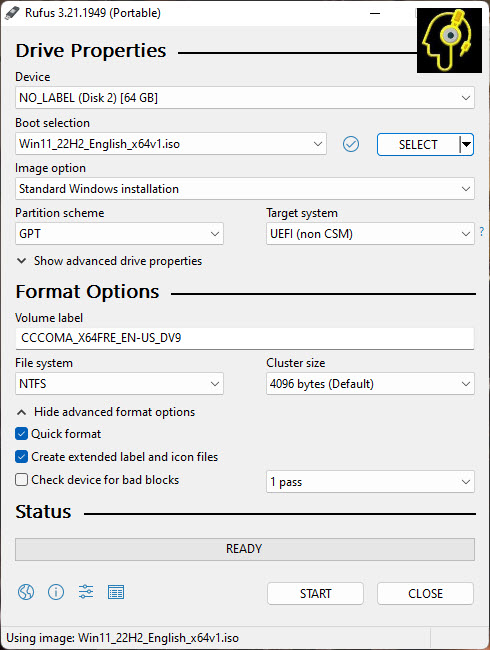Screen dimensions: 490x650
Task: Open the application settings sliders icon
Action: [x=86, y=592]
